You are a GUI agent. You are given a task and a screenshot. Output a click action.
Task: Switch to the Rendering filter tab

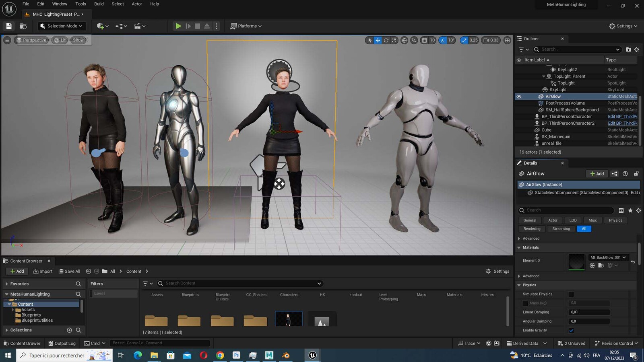click(532, 229)
